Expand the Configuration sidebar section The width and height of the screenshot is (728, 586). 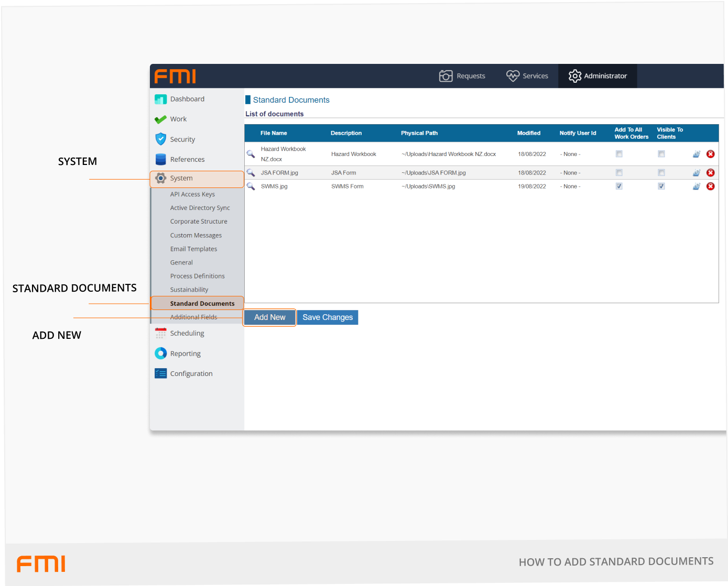191,373
